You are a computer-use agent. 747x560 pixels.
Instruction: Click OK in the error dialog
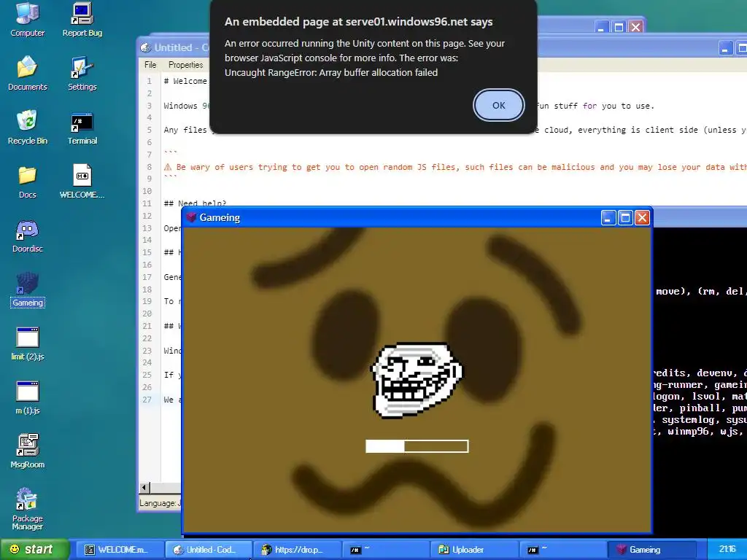point(498,105)
